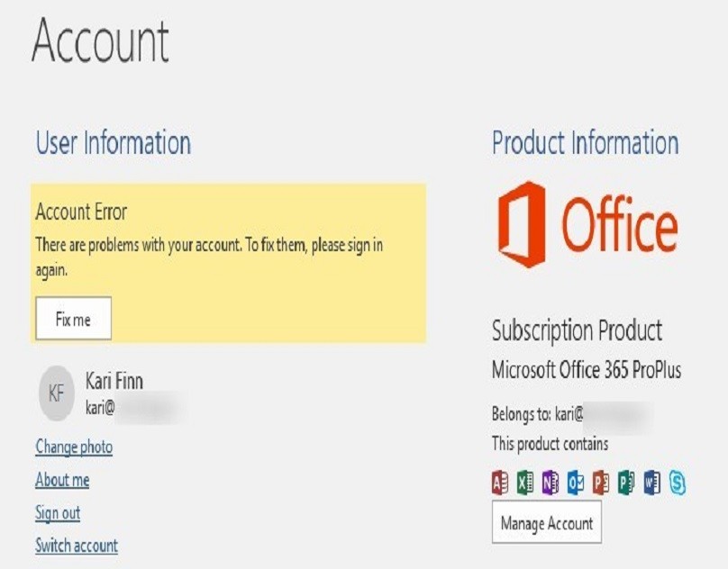The height and width of the screenshot is (569, 728).
Task: Click the Skype app icon
Action: tap(677, 483)
